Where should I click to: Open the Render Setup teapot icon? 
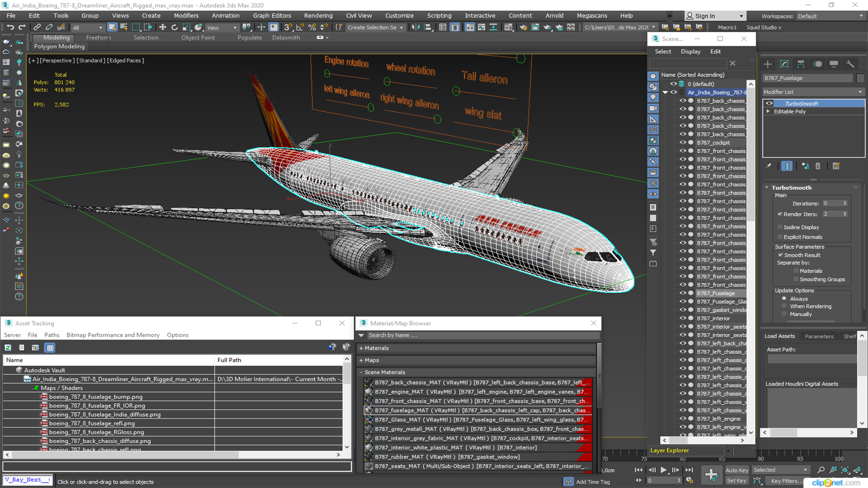(524, 28)
